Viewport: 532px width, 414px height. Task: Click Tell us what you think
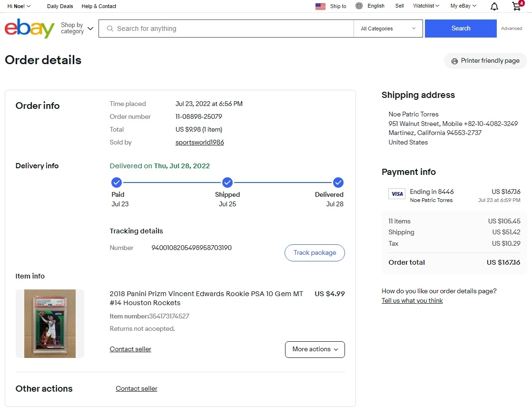412,300
